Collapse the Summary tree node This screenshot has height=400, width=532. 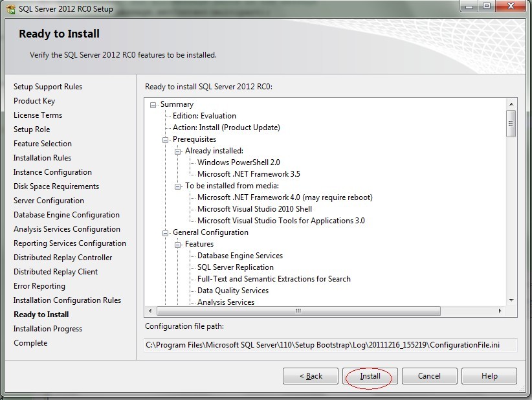point(153,105)
